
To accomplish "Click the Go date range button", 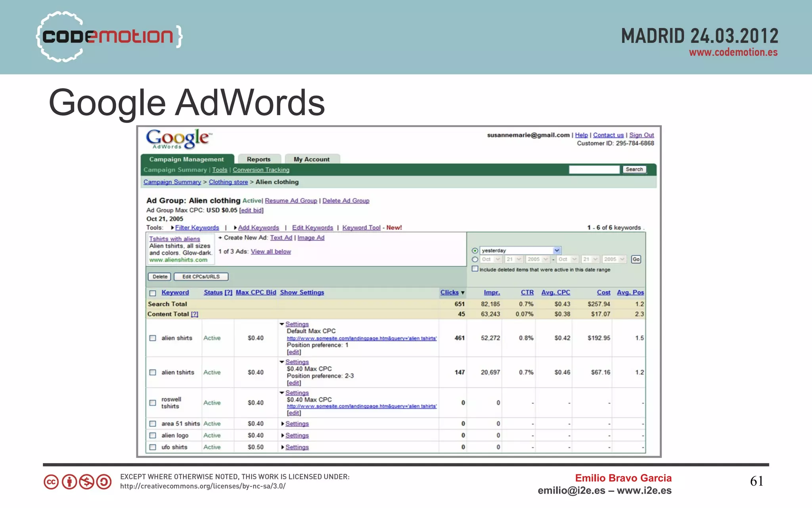I will 636,259.
